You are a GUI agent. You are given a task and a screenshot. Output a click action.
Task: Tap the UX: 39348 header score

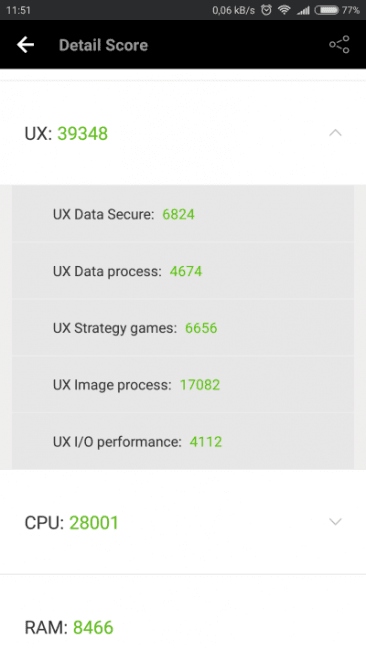66,133
